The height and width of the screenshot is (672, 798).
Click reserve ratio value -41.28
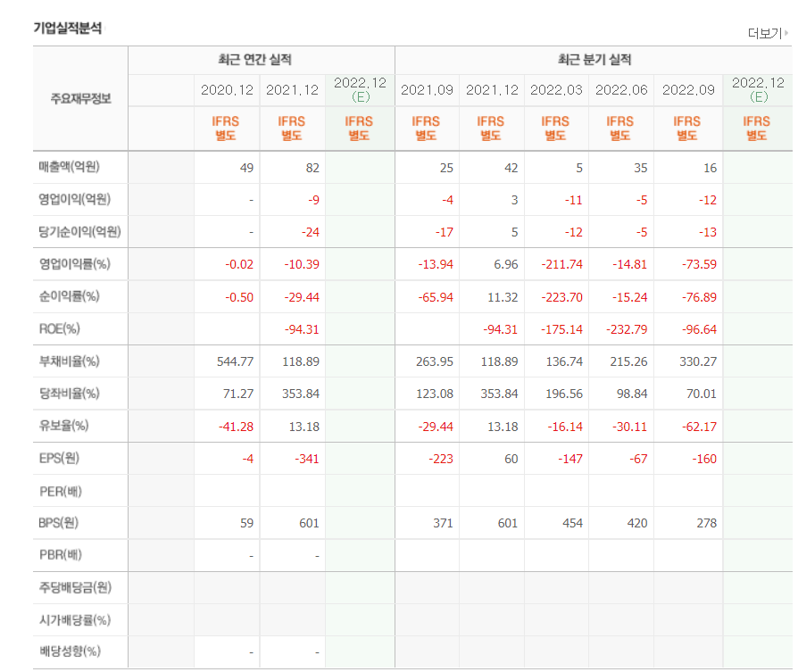pyautogui.click(x=237, y=427)
